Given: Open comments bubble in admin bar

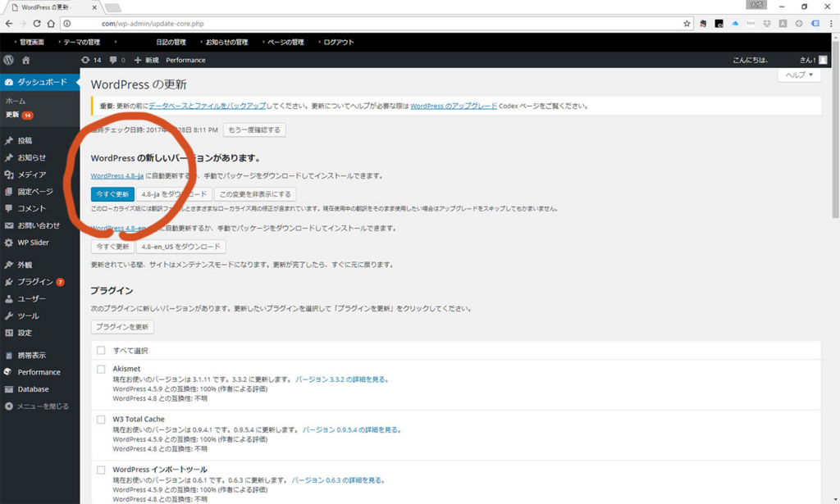Looking at the screenshot, I should pyautogui.click(x=117, y=60).
